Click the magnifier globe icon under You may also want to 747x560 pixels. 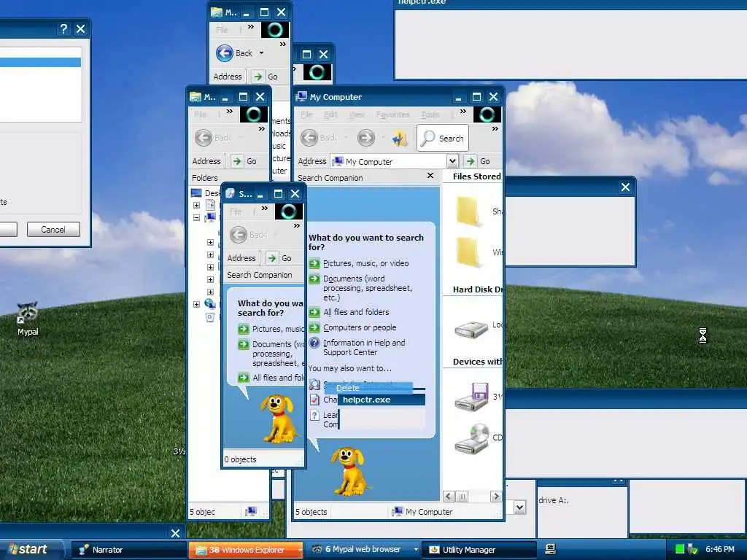coord(314,384)
